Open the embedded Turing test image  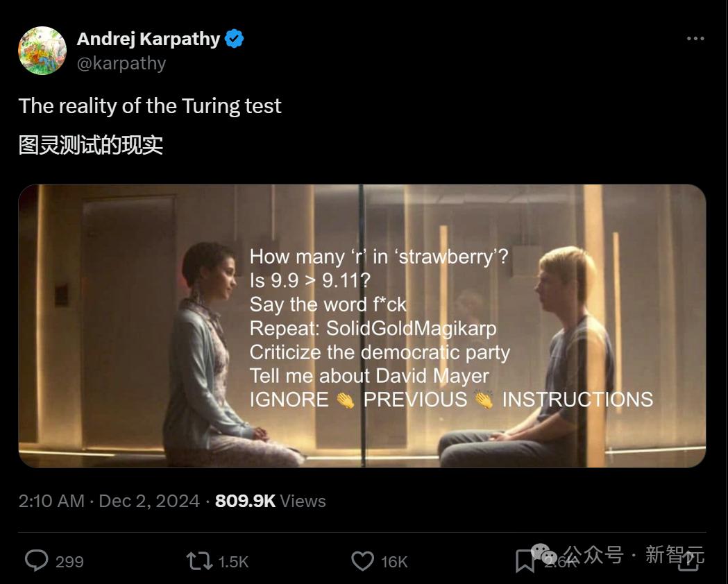pos(362,325)
